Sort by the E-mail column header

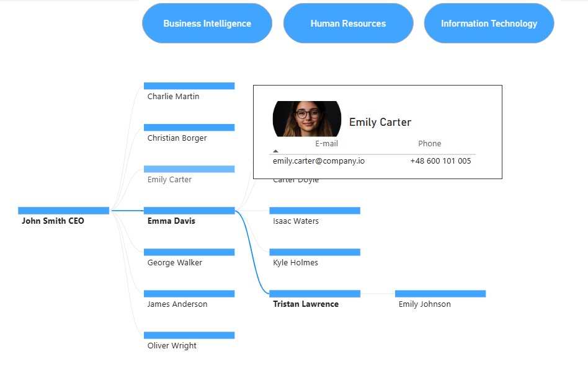326,144
